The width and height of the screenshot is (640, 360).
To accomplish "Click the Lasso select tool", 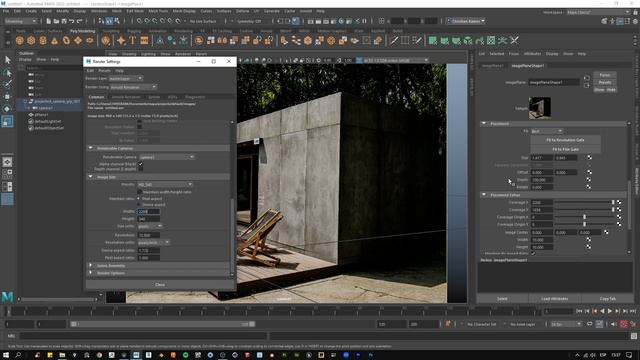I will pyautogui.click(x=7, y=73).
